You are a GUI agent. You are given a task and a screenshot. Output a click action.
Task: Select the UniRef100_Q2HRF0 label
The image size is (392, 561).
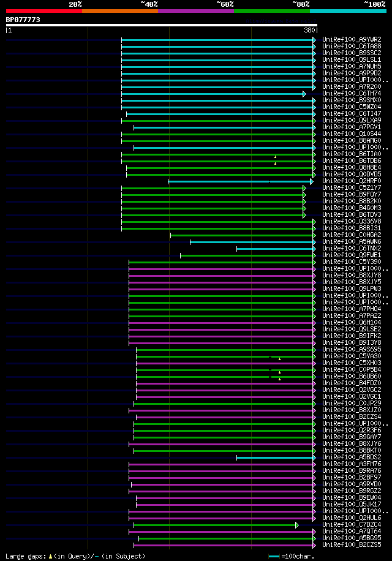click(x=352, y=181)
